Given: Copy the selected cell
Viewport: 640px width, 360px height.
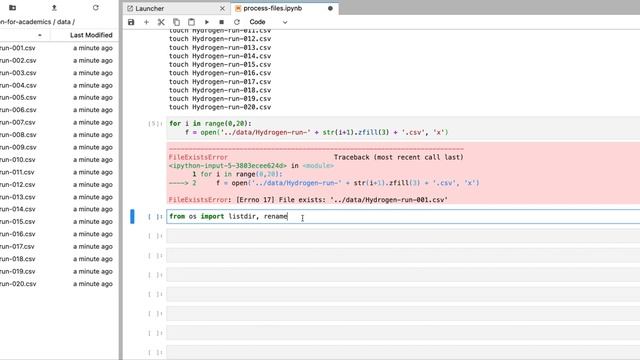Looking at the screenshot, I should pyautogui.click(x=176, y=22).
